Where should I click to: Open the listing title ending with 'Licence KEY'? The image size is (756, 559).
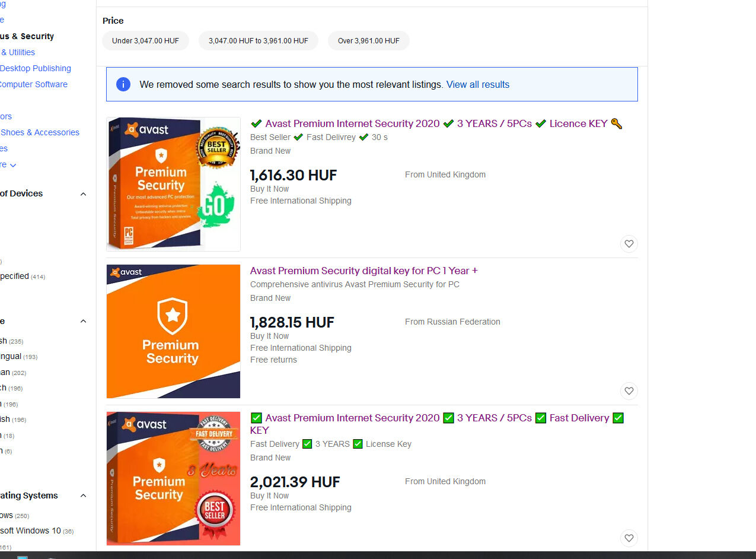click(436, 123)
